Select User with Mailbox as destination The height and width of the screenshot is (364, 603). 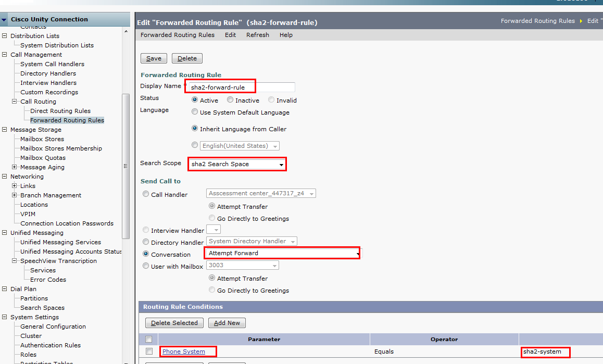(x=146, y=266)
